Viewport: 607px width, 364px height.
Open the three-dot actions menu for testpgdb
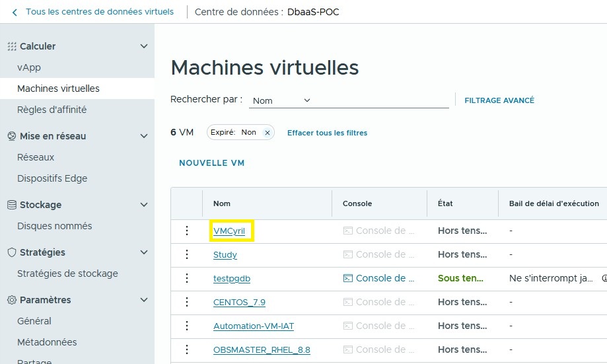(187, 278)
